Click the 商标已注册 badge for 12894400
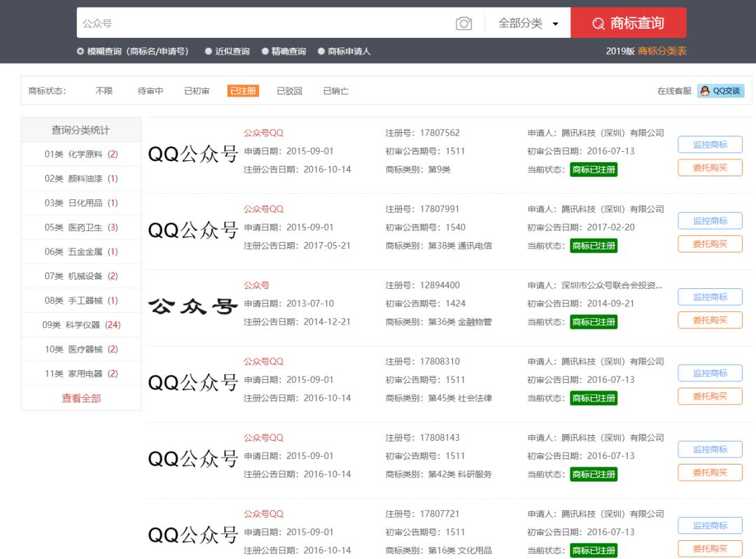Image resolution: width=756 pixels, height=559 pixels. point(594,322)
